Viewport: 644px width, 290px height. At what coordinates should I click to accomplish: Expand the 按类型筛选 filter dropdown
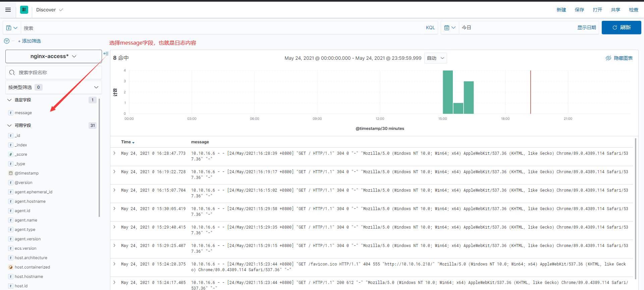[x=54, y=87]
